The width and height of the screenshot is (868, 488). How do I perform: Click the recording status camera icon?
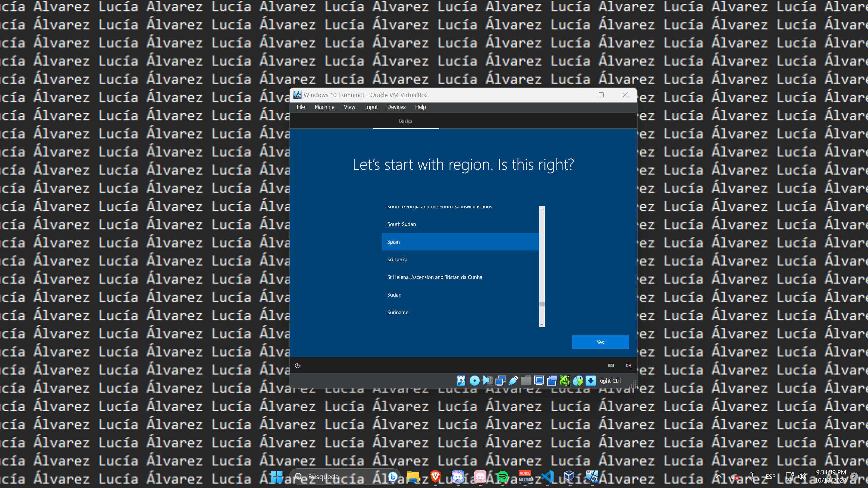[x=552, y=381]
